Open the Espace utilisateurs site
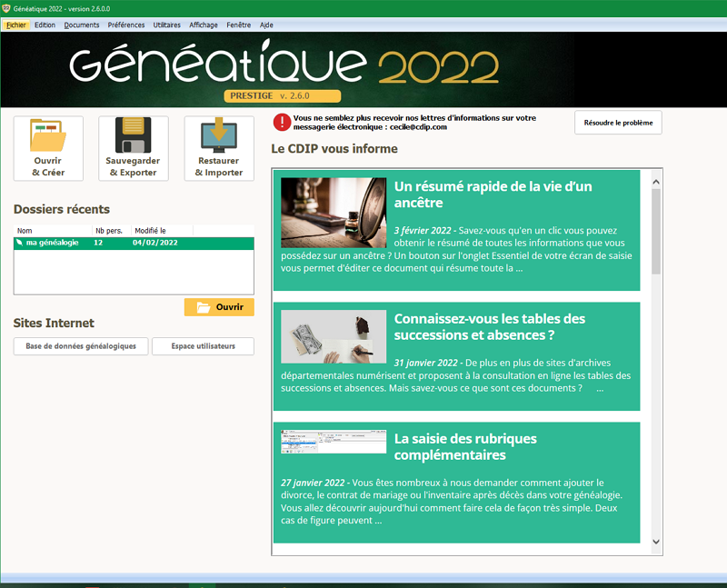This screenshot has width=727, height=588. pos(203,346)
